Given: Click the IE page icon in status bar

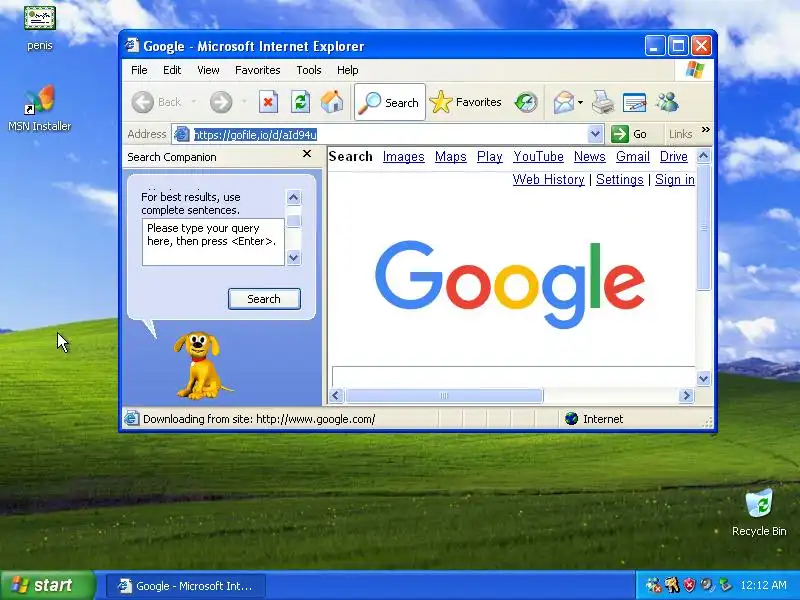Looking at the screenshot, I should (x=131, y=418).
